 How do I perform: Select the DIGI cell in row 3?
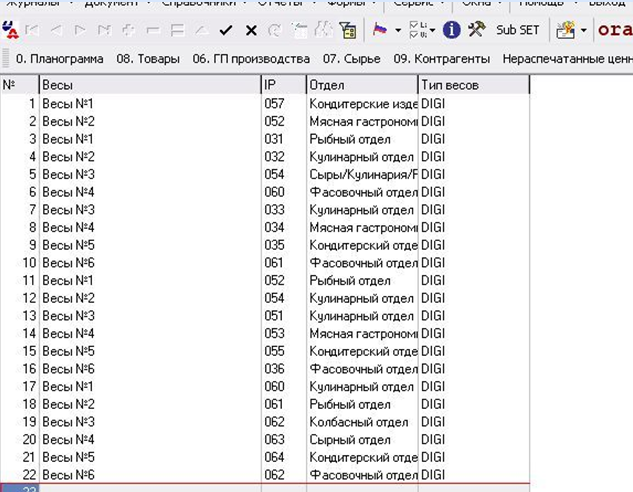point(474,139)
